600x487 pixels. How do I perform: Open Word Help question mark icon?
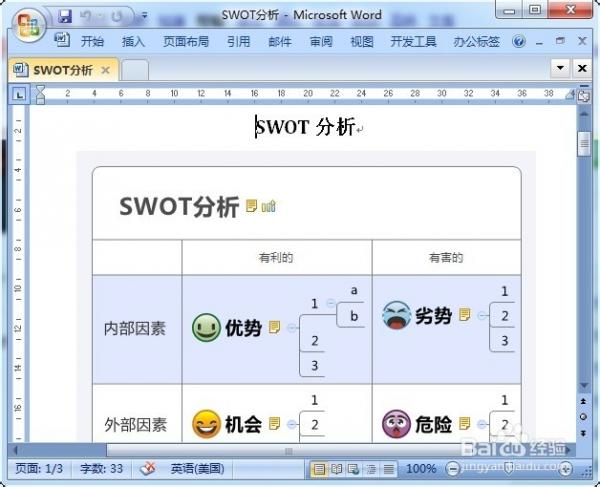[x=519, y=42]
